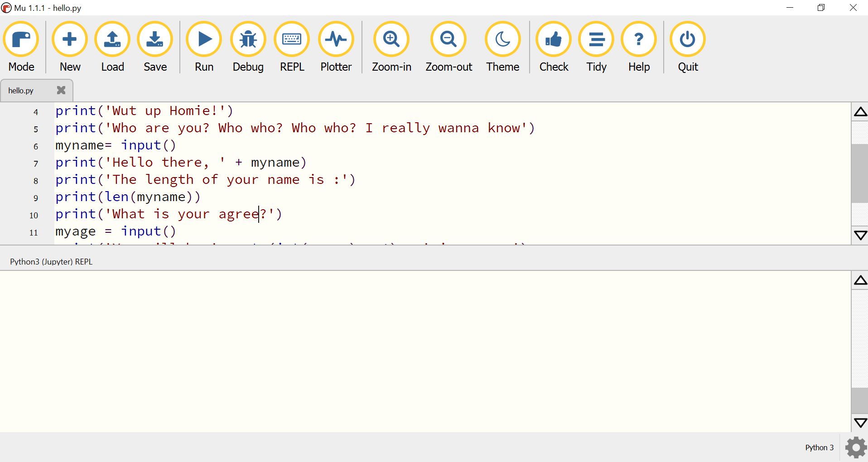Load an existing Python file

[x=112, y=47]
